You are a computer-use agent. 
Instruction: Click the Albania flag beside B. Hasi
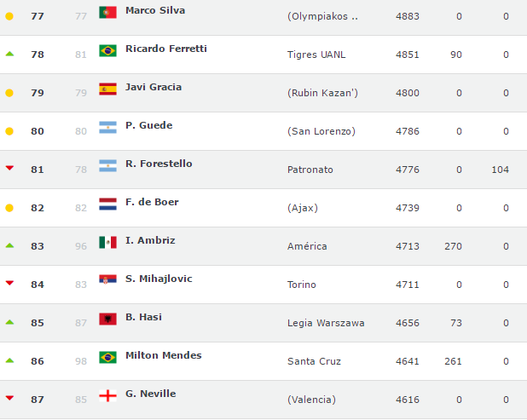pos(107,319)
